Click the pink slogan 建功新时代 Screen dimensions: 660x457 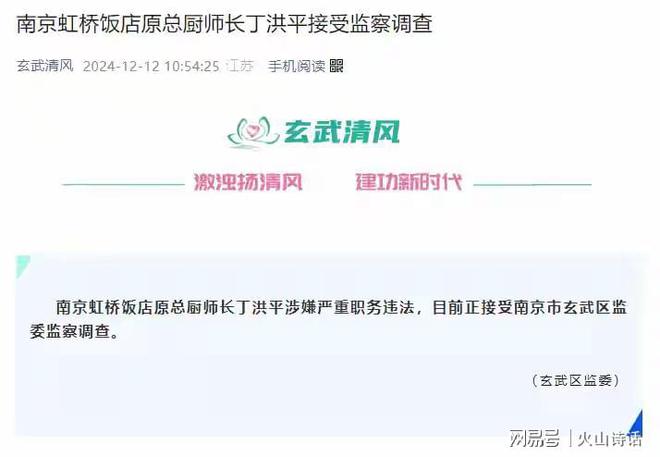pyautogui.click(x=409, y=182)
